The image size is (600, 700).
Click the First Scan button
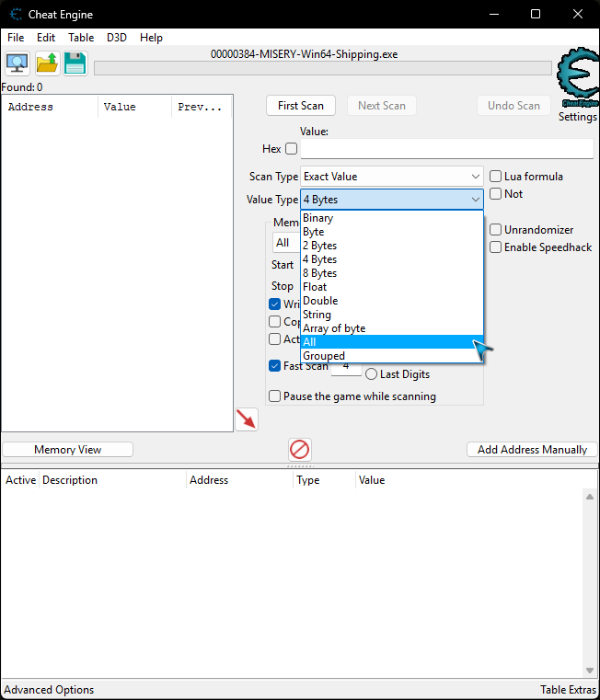[x=301, y=106]
